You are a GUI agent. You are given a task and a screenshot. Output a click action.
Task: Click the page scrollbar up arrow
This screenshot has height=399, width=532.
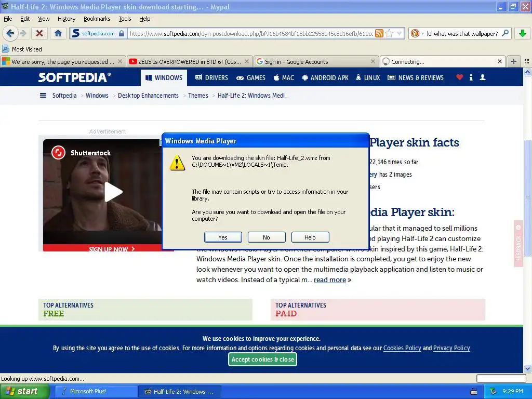click(x=528, y=72)
